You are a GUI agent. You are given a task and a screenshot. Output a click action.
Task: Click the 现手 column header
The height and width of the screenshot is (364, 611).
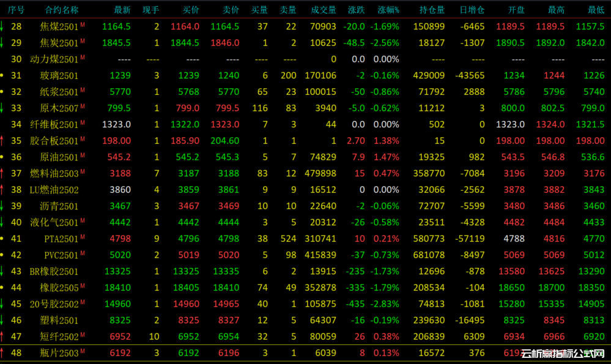[151, 10]
